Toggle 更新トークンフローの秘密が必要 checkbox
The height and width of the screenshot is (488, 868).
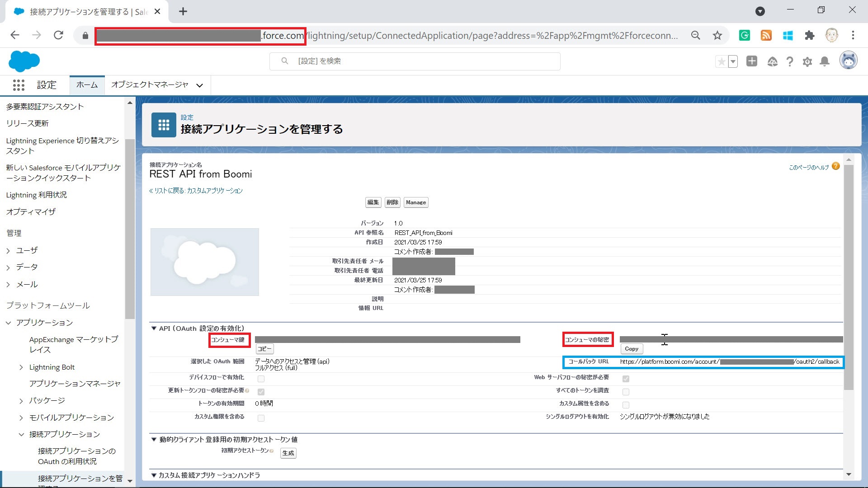261,392
